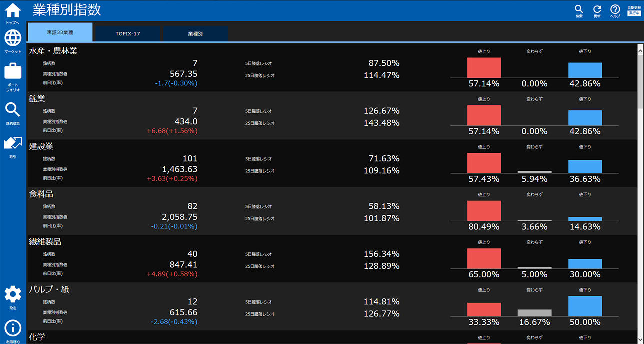
Task: Click the gray 変わらず bar for パルプ・紙
Action: coord(535,313)
